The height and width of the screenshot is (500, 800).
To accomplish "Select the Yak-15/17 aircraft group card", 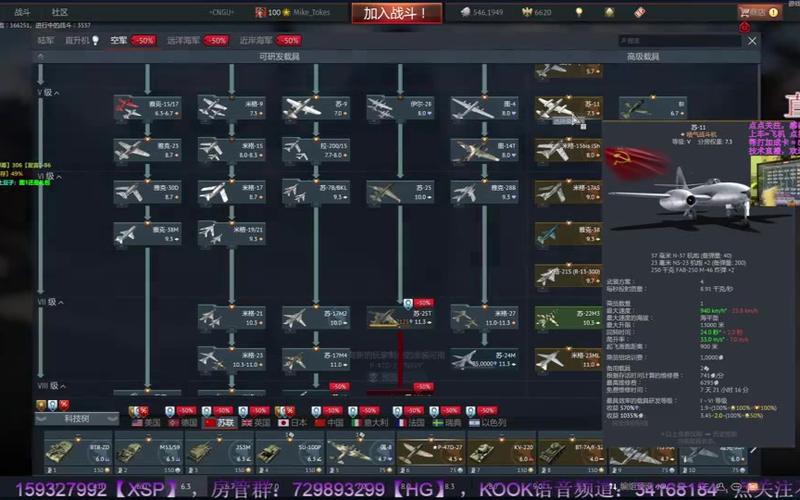I will (147, 108).
